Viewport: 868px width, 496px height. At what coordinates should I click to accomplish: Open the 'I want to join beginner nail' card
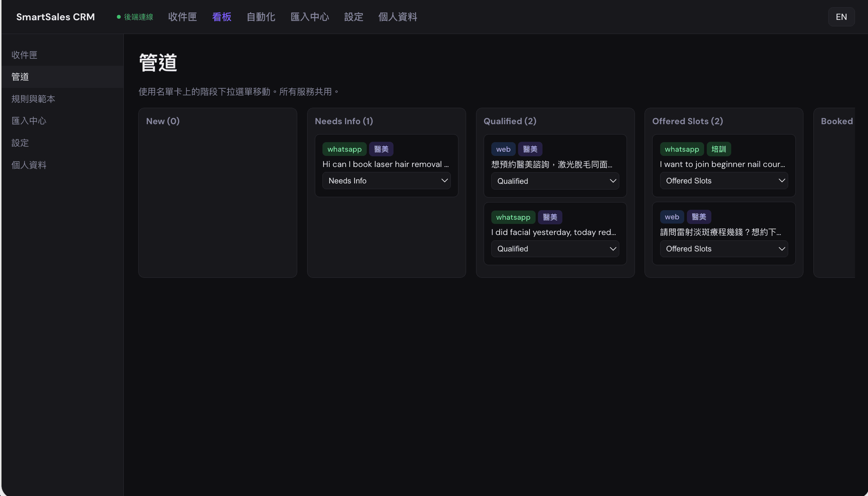(722, 164)
